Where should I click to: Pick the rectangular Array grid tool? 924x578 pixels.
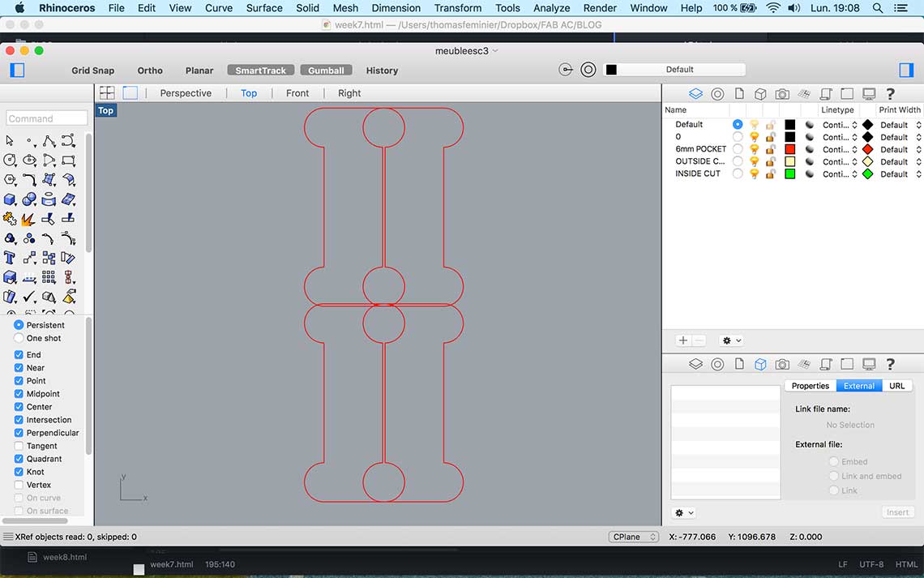[x=49, y=277]
